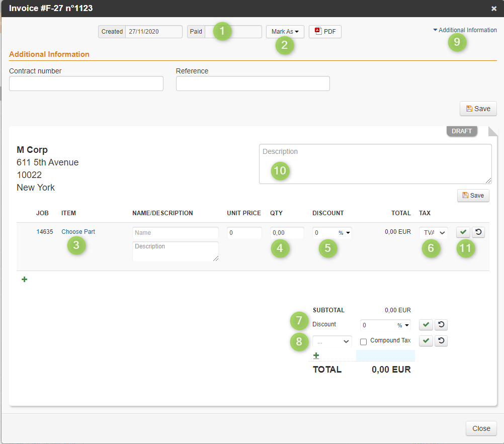Click the Choose Part link
This screenshot has height=444, width=504.
(78, 231)
